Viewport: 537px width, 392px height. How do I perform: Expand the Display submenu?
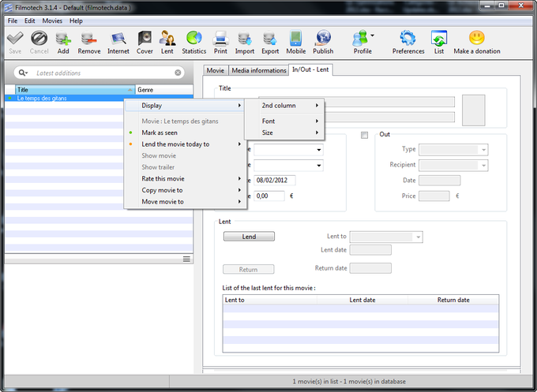coord(185,106)
